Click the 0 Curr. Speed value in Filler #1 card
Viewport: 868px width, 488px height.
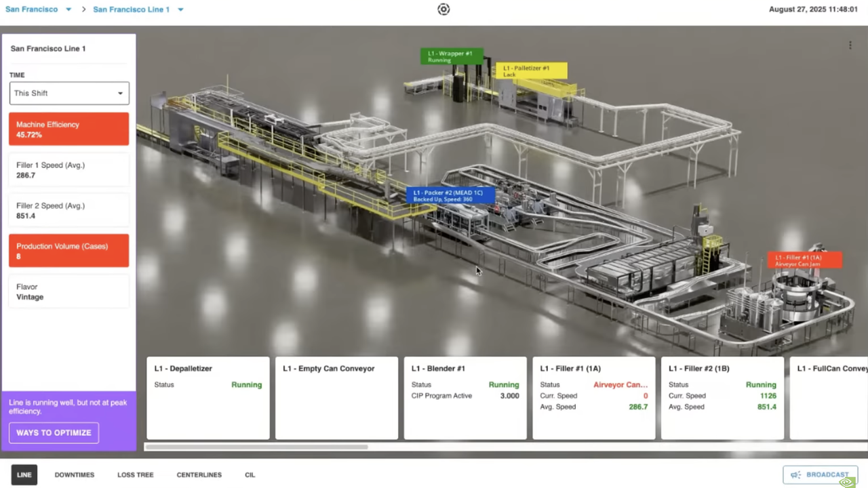(646, 396)
